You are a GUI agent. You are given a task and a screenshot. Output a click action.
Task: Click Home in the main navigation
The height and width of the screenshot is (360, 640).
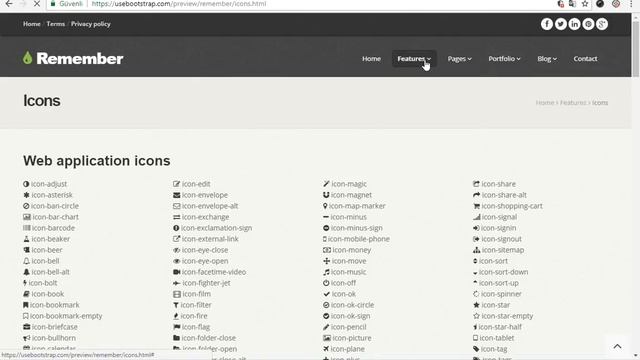click(371, 59)
